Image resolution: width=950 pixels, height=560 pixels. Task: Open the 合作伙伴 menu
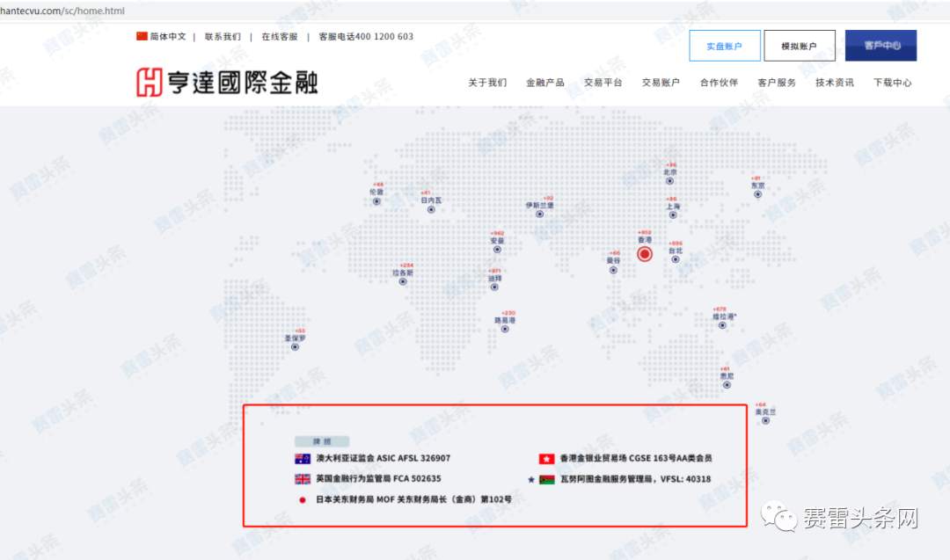point(719,83)
